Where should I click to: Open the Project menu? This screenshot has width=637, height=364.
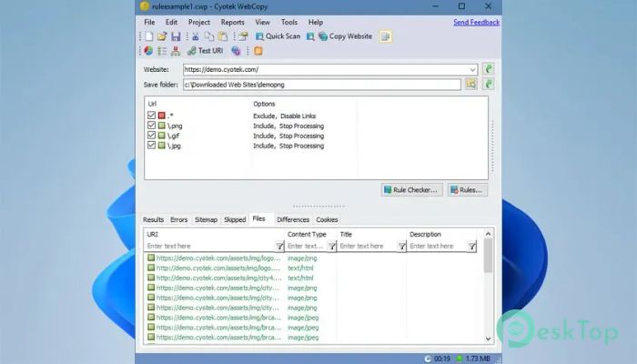199,23
